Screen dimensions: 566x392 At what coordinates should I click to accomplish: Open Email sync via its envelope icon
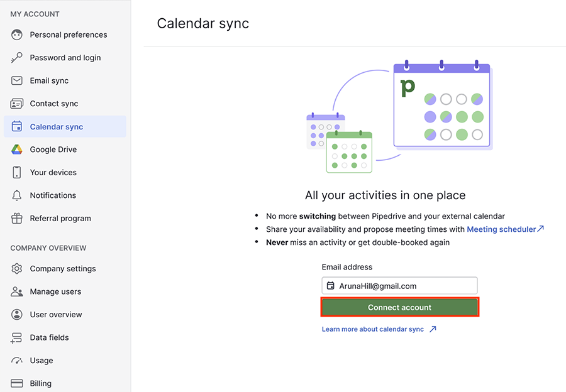click(16, 80)
